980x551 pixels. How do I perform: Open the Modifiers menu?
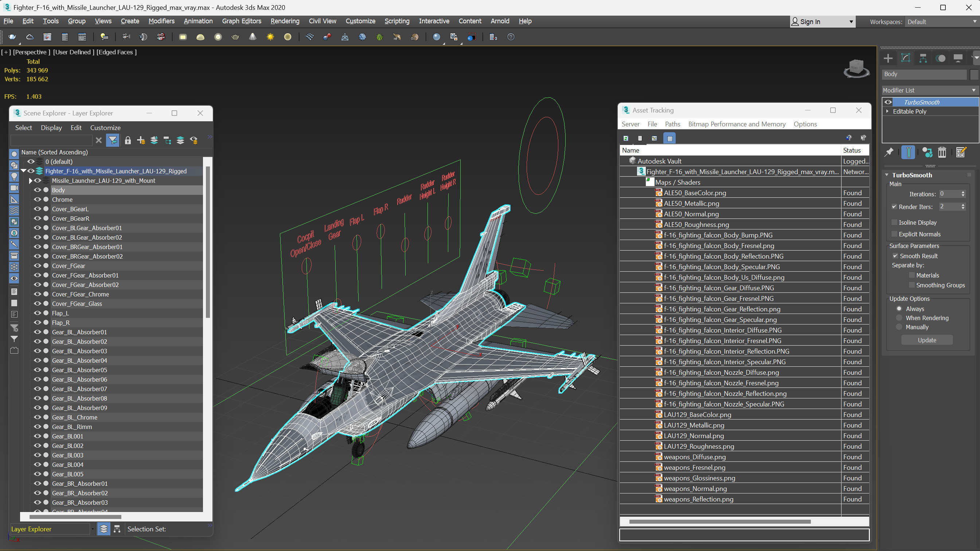[161, 21]
